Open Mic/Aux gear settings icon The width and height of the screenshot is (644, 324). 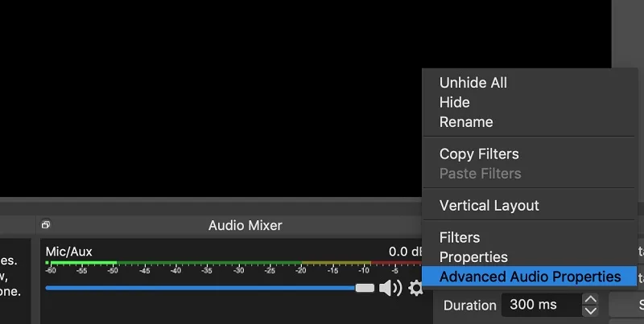[x=415, y=288]
